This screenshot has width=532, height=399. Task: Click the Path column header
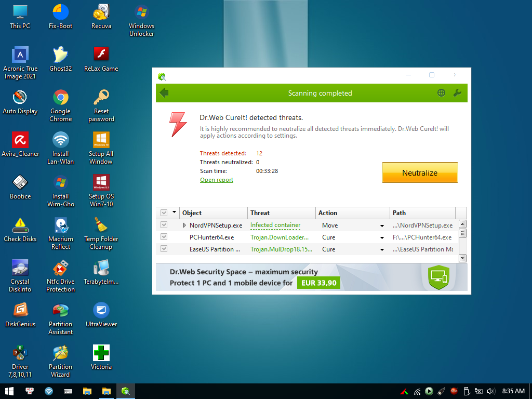click(x=422, y=212)
